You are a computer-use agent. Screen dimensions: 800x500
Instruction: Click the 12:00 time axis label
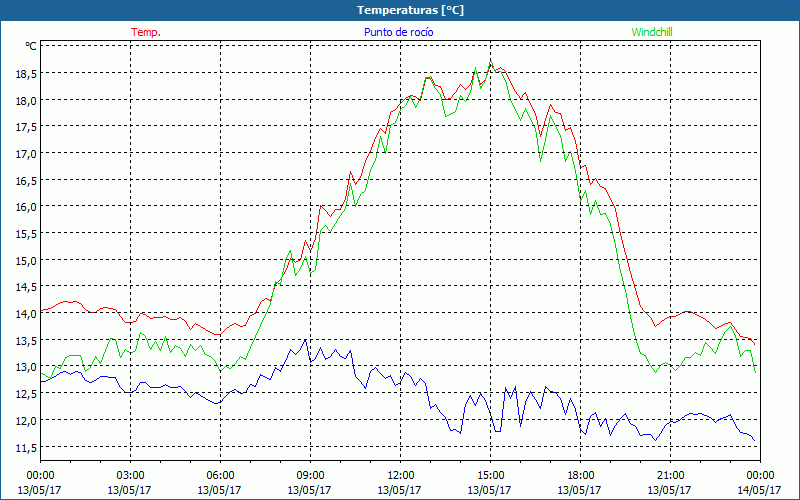tap(401, 475)
